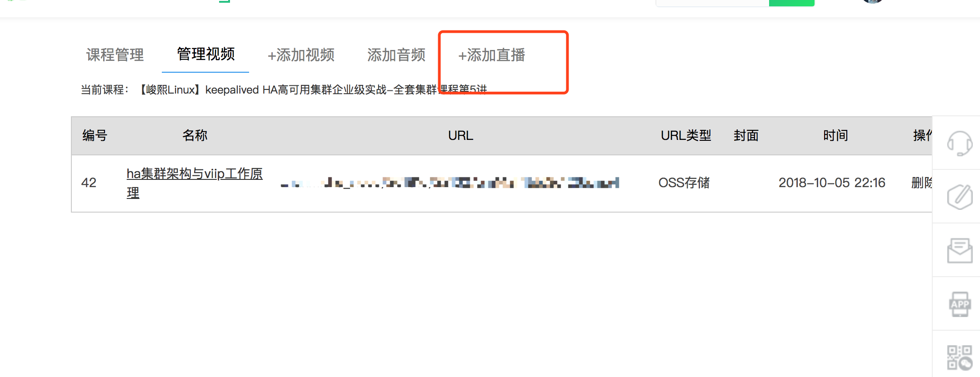Click 删除 for video 42

pos(921,183)
